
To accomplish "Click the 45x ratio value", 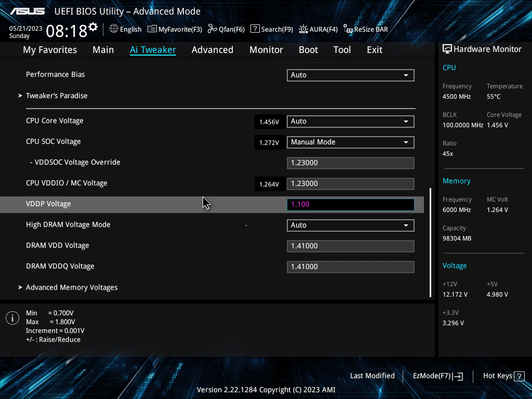I will [448, 154].
